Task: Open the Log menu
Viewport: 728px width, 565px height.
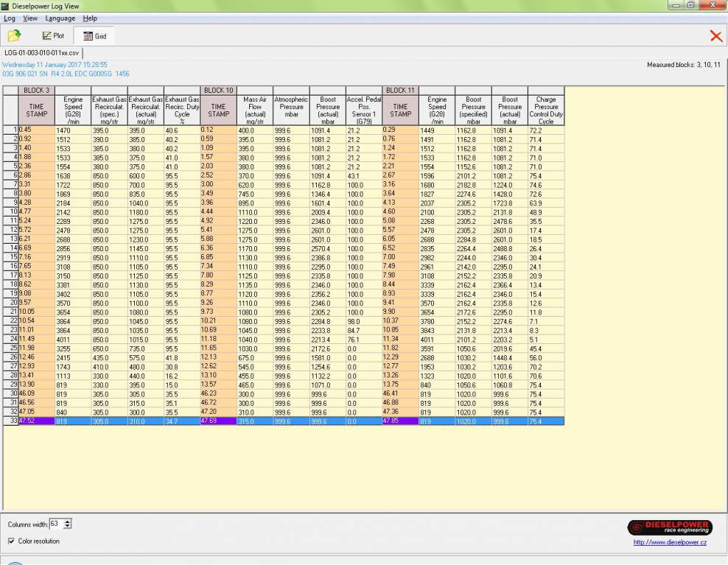Action: pos(10,18)
